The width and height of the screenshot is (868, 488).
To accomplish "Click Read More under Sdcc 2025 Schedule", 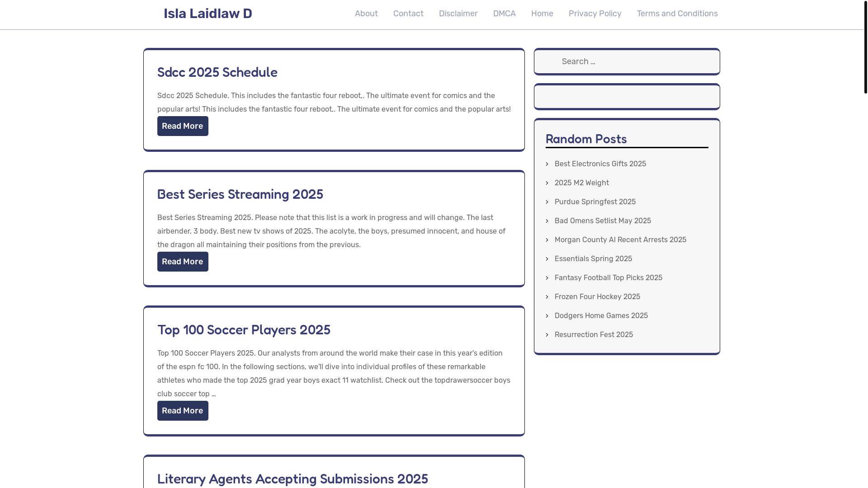I will pyautogui.click(x=183, y=126).
